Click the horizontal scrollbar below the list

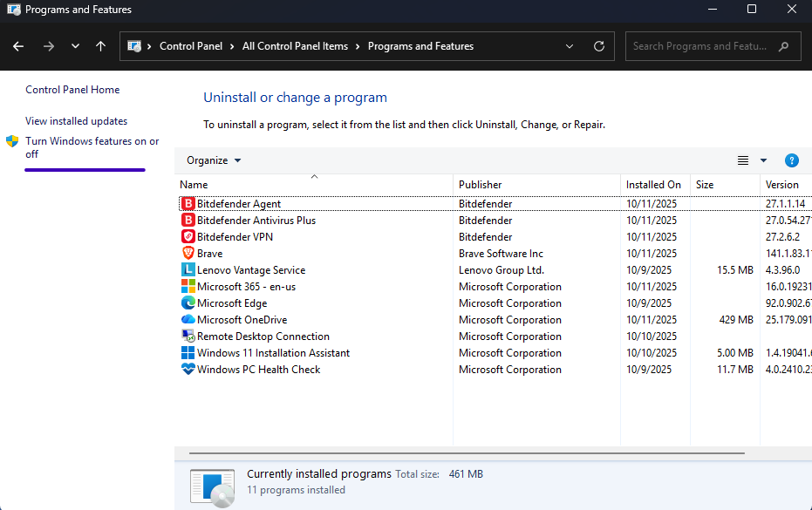click(467, 453)
